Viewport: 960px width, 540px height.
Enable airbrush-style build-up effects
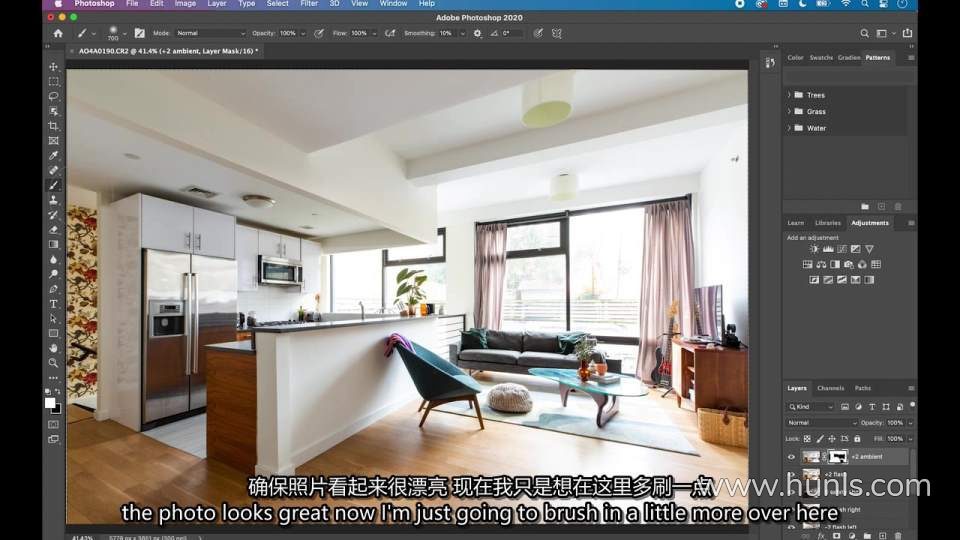click(390, 34)
